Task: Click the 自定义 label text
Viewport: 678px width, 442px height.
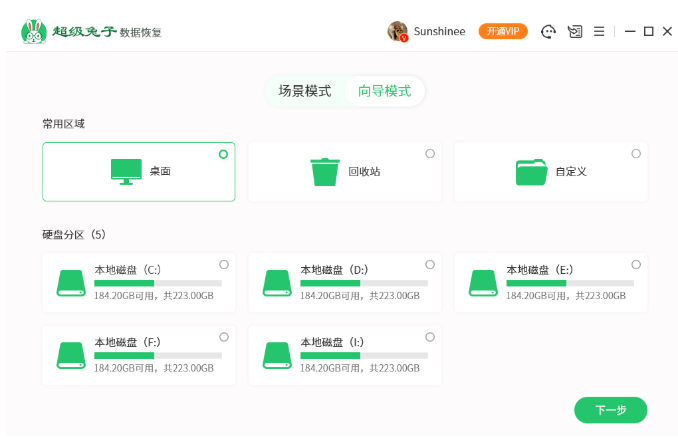Action: (x=571, y=172)
